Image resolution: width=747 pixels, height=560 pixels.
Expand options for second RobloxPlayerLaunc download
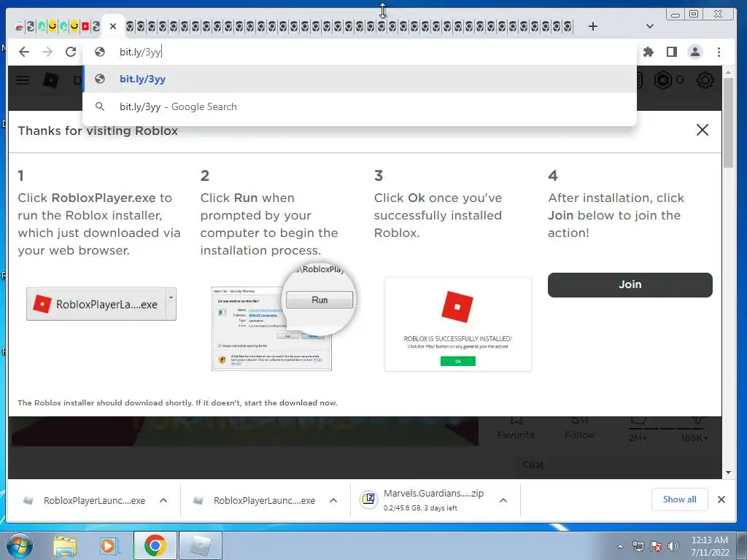[333, 500]
